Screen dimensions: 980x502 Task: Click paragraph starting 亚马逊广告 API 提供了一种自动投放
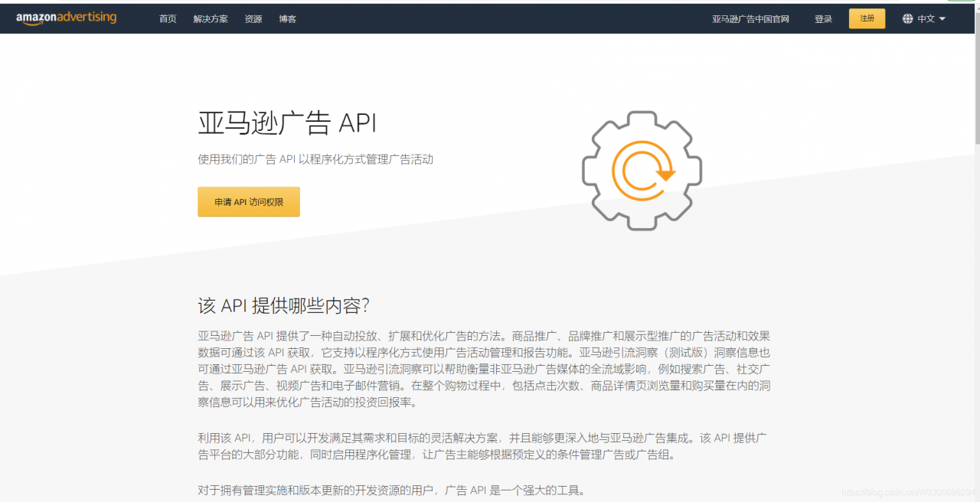(484, 369)
